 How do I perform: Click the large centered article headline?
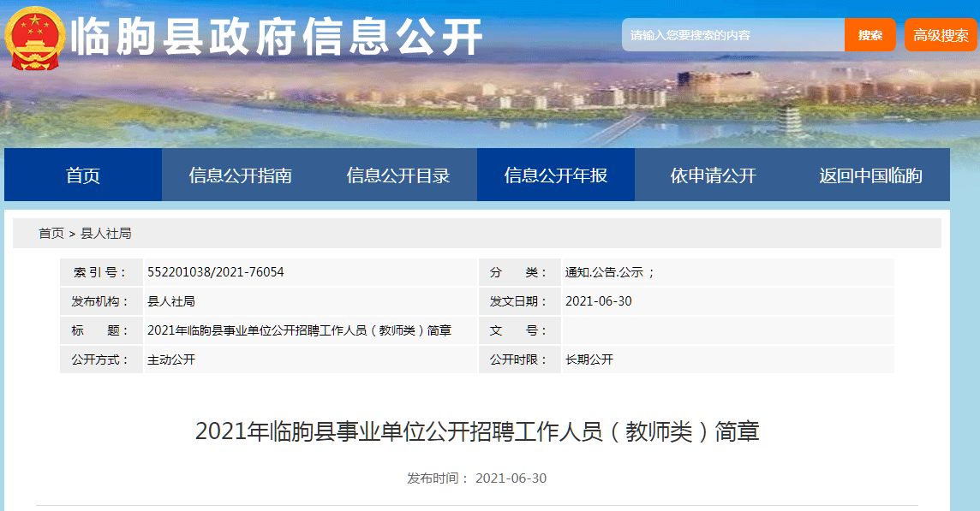tap(477, 431)
